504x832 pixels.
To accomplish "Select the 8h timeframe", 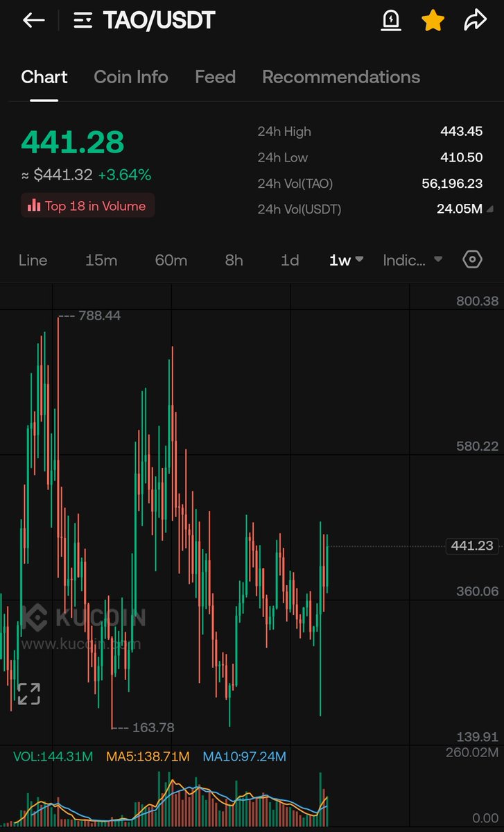I will tap(234, 260).
